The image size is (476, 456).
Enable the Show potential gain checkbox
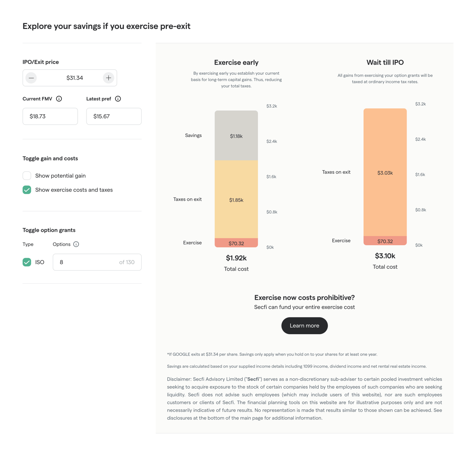pyautogui.click(x=27, y=175)
